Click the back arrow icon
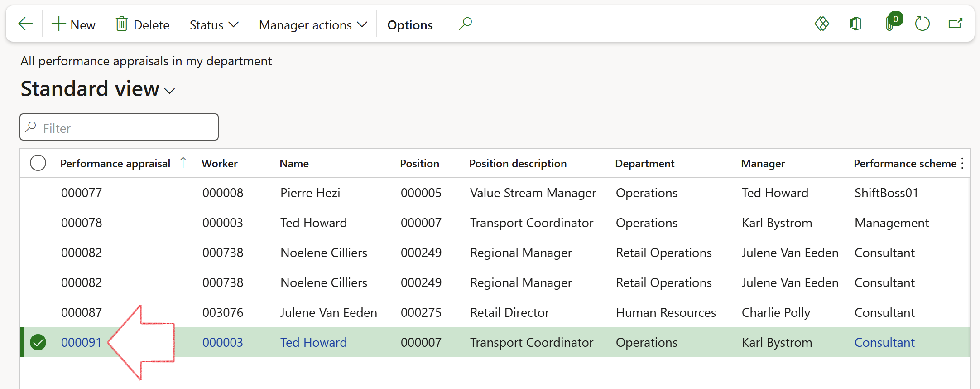The image size is (980, 389). point(25,24)
